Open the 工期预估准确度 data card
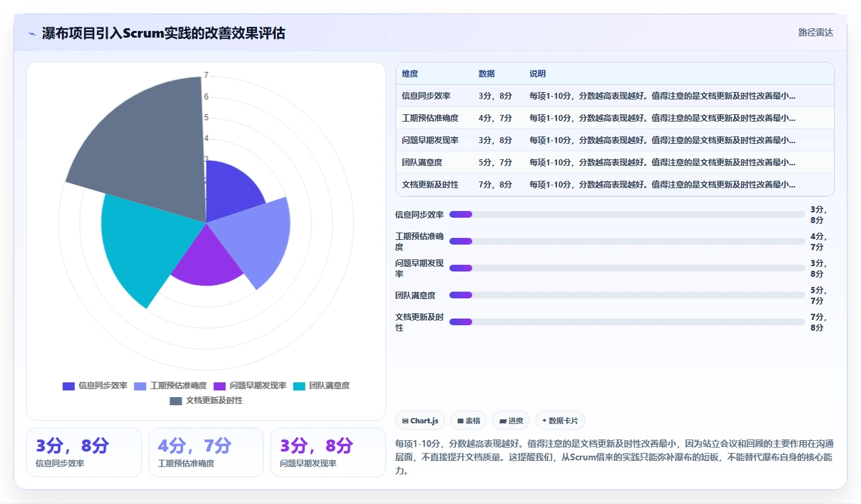Image resolution: width=861 pixels, height=504 pixels. click(x=206, y=452)
